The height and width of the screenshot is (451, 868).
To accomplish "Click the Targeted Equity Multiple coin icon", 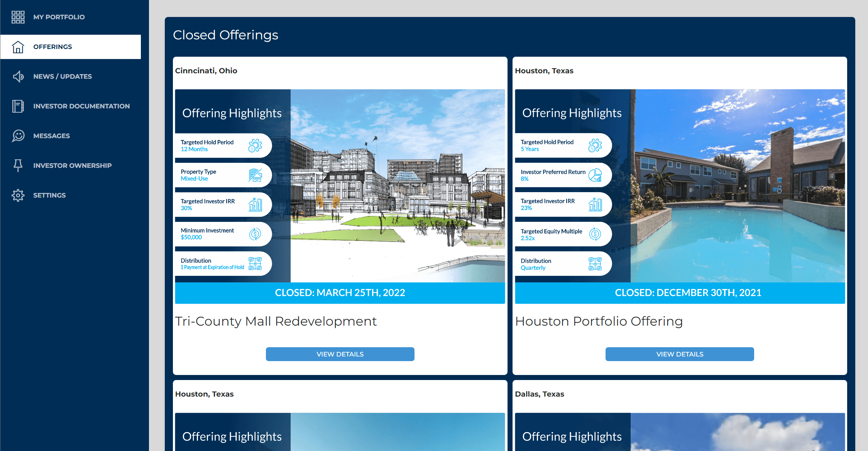I will (x=594, y=234).
